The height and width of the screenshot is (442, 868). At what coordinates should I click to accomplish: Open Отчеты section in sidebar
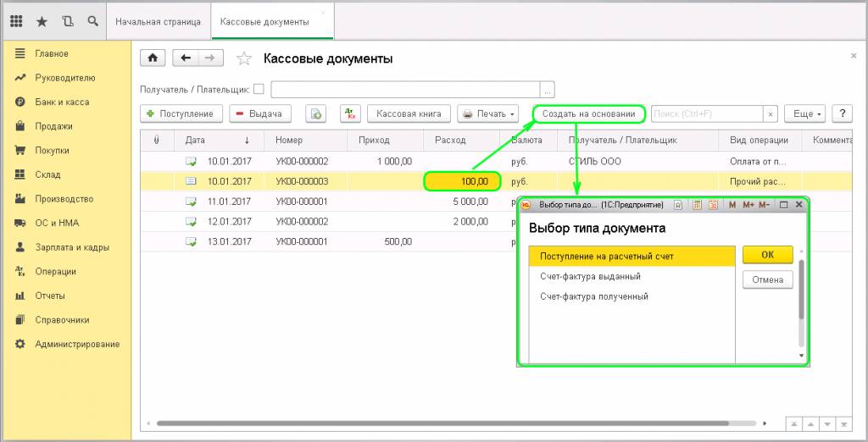click(x=50, y=296)
